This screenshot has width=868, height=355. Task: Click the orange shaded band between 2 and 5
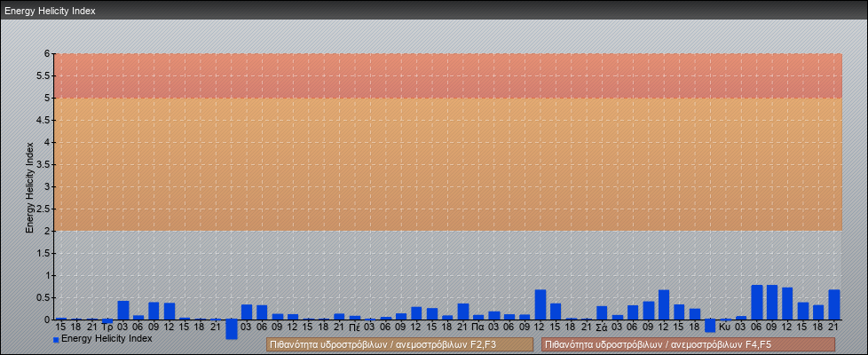click(x=447, y=164)
